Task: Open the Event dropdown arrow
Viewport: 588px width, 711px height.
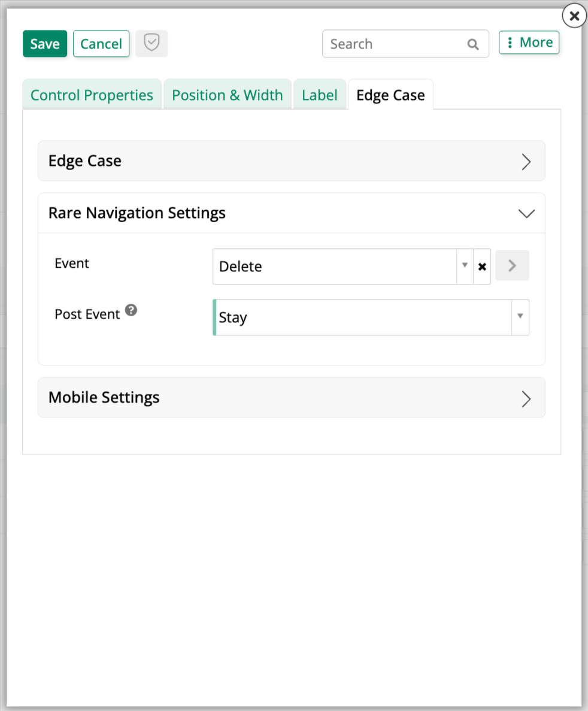Action: pos(465,265)
